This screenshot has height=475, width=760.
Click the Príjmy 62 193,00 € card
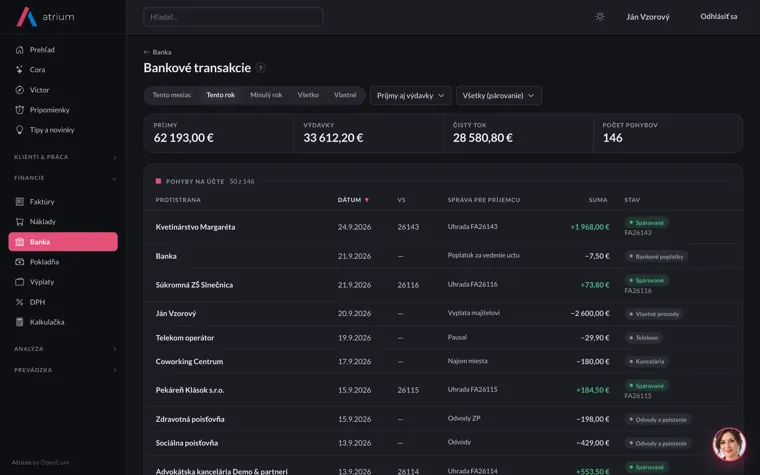coord(219,133)
